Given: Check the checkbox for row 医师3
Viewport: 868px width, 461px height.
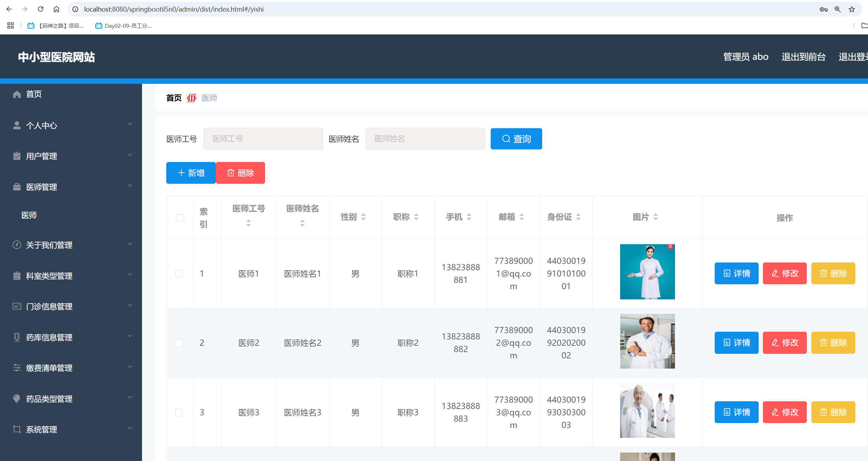Looking at the screenshot, I should 179,413.
